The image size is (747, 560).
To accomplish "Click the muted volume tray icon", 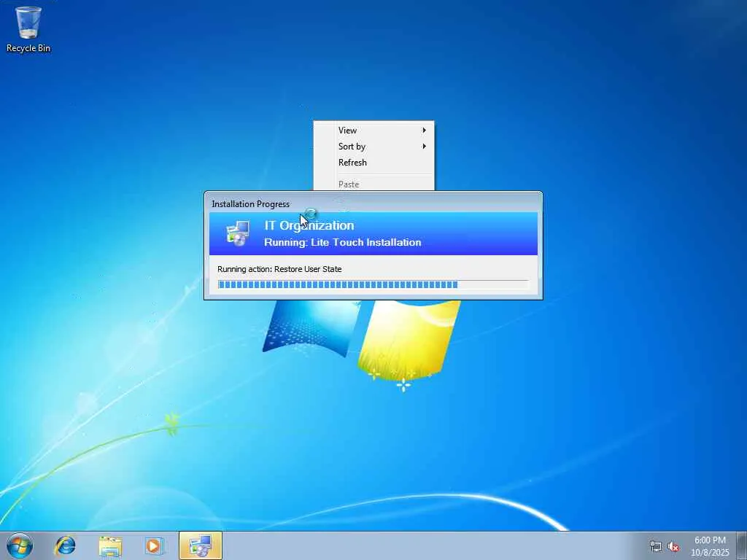I will coord(673,546).
